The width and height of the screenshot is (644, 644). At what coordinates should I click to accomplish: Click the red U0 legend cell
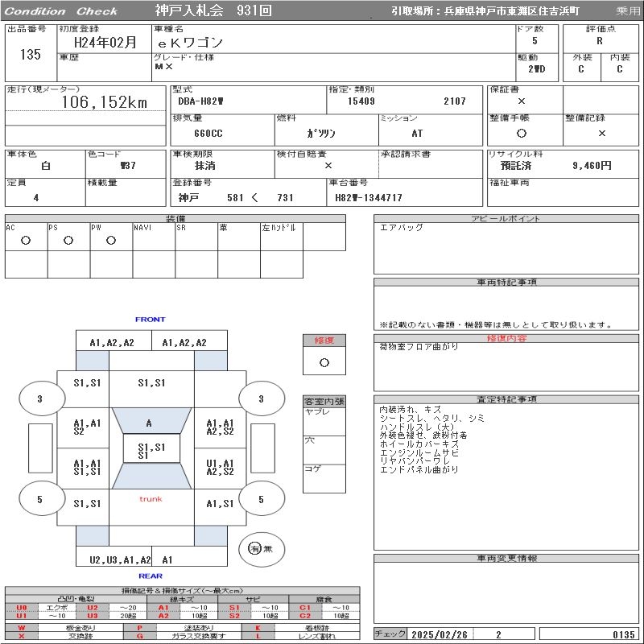pos(22,608)
